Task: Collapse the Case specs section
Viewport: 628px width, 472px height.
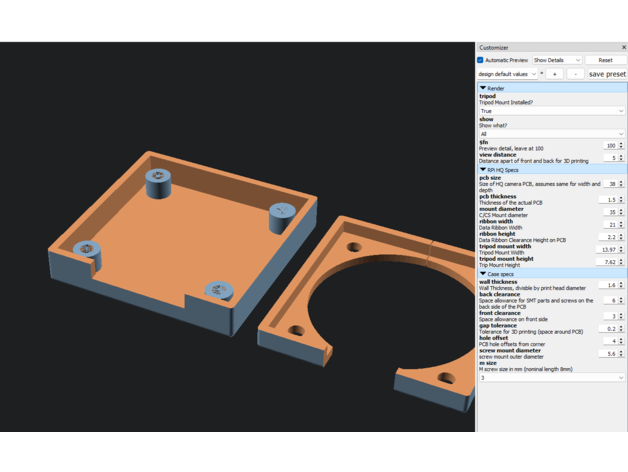Action: click(484, 273)
